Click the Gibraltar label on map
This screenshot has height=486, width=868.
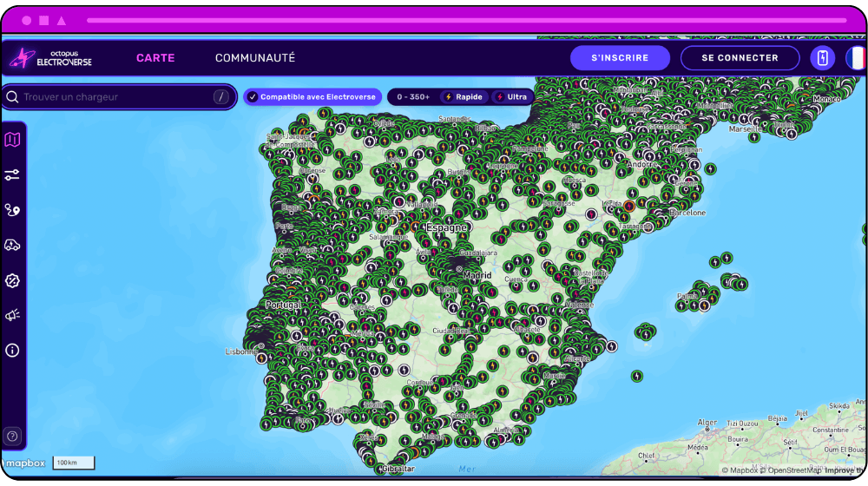398,469
